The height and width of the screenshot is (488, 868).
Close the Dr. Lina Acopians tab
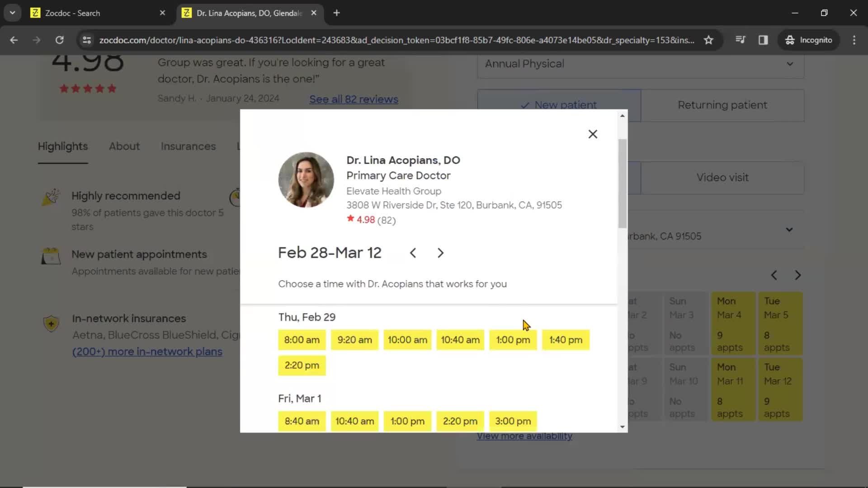point(314,13)
